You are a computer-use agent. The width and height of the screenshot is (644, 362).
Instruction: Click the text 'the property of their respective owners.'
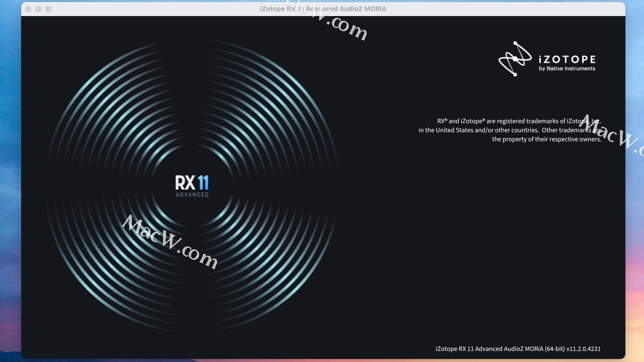tap(546, 140)
